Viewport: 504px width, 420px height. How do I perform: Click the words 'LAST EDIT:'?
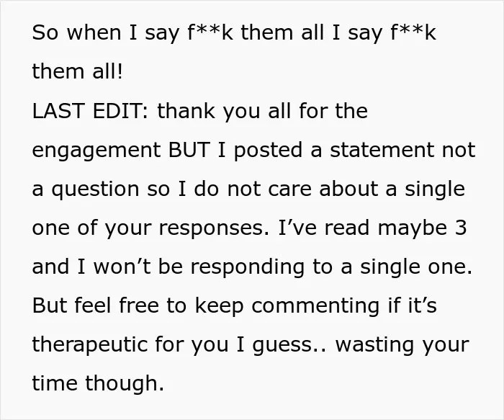(x=90, y=111)
